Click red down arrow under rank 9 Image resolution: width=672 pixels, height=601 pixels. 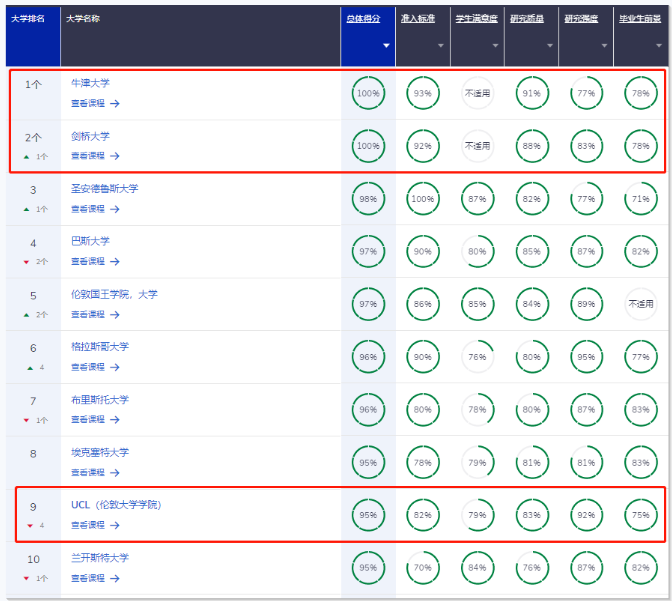(30, 526)
